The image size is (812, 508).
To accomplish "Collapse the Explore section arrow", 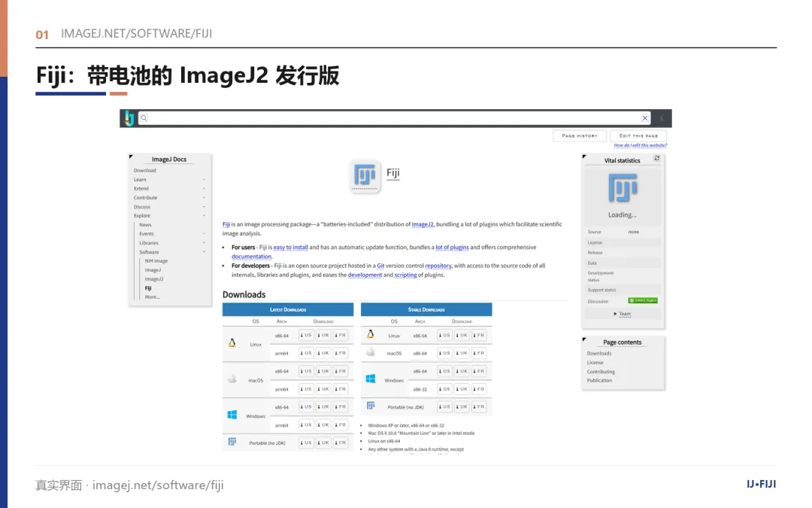I will click(204, 216).
